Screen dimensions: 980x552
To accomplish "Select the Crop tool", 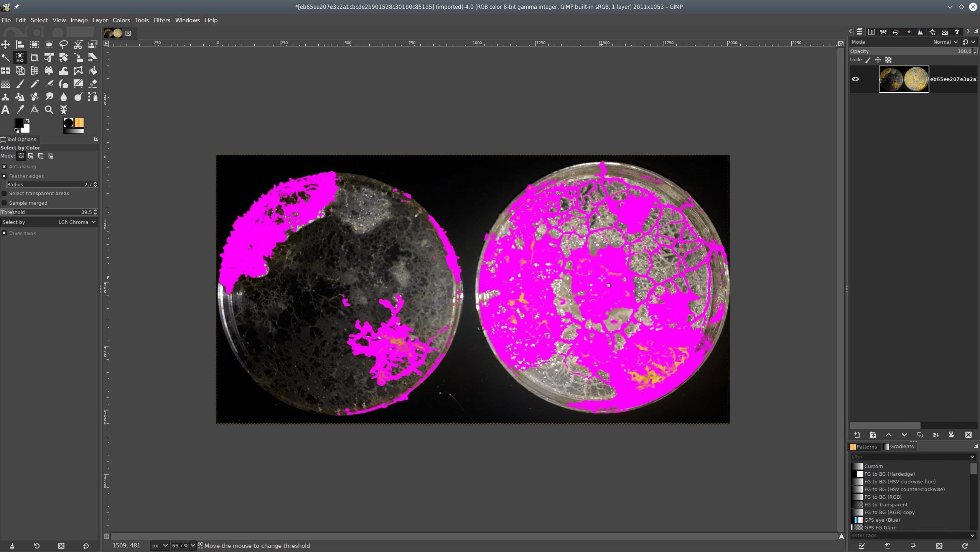I will coord(34,58).
